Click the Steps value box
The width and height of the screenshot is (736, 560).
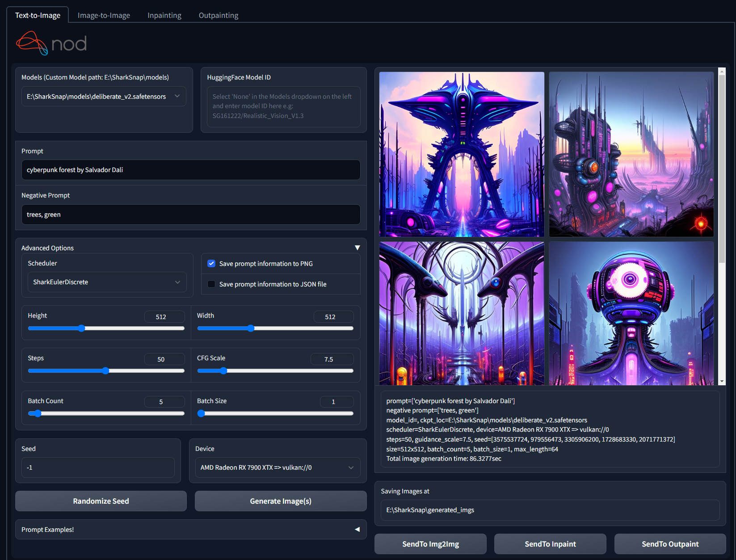coord(164,359)
